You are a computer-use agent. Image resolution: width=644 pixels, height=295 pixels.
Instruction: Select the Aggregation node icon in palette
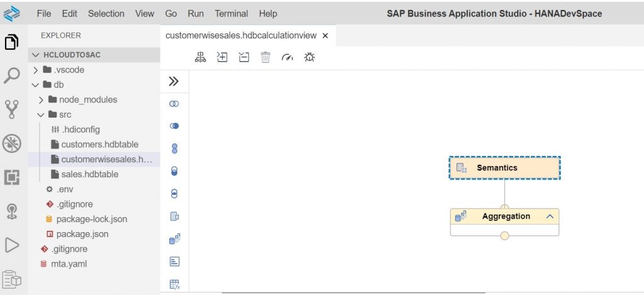click(175, 239)
